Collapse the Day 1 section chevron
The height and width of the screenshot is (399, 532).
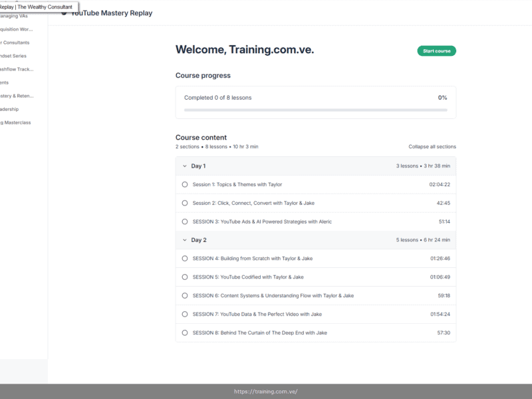tap(185, 166)
